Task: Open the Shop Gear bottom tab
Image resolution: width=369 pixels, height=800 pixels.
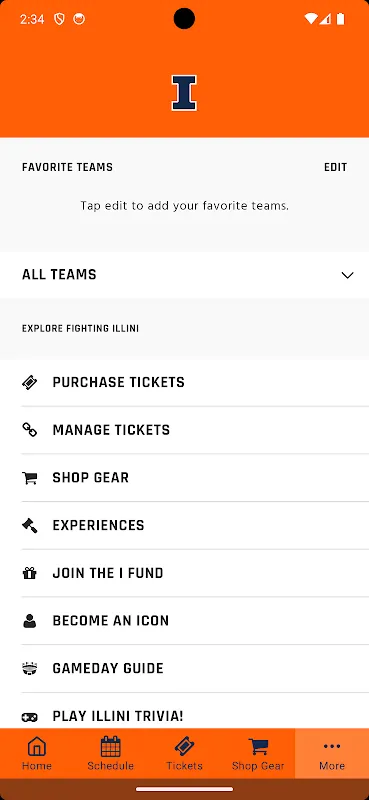Action: pyautogui.click(x=258, y=753)
